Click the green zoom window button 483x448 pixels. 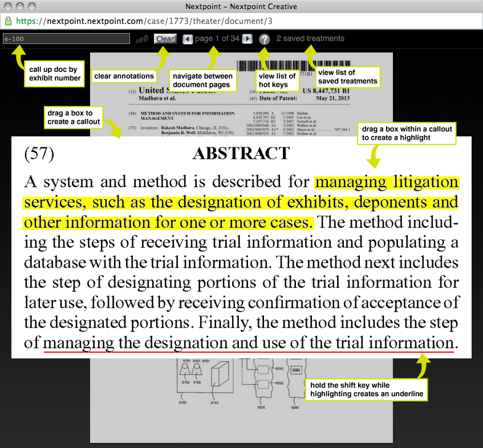point(31,6)
